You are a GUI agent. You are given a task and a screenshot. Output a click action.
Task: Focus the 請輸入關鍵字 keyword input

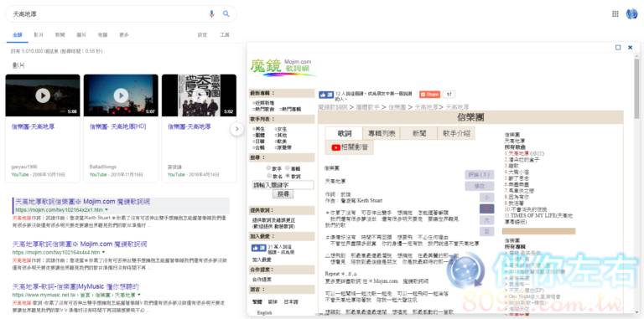coord(283,185)
